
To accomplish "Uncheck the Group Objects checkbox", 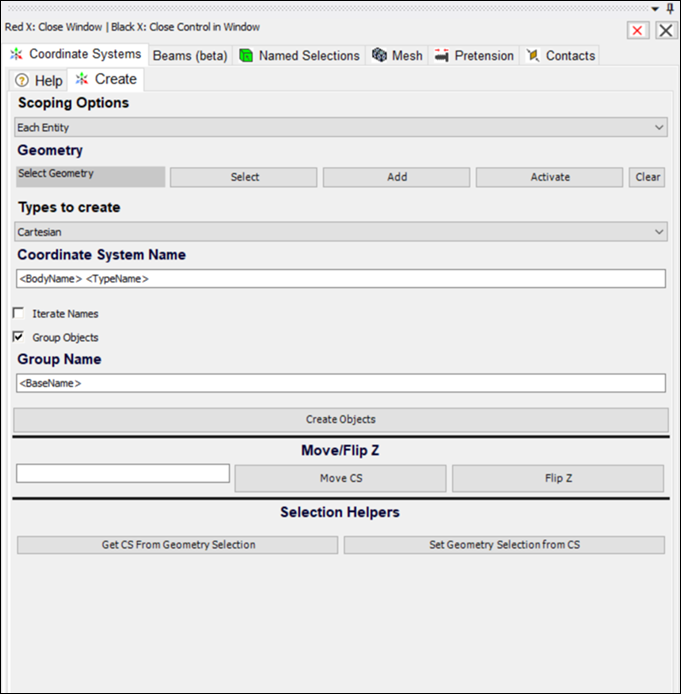I will coord(19,337).
